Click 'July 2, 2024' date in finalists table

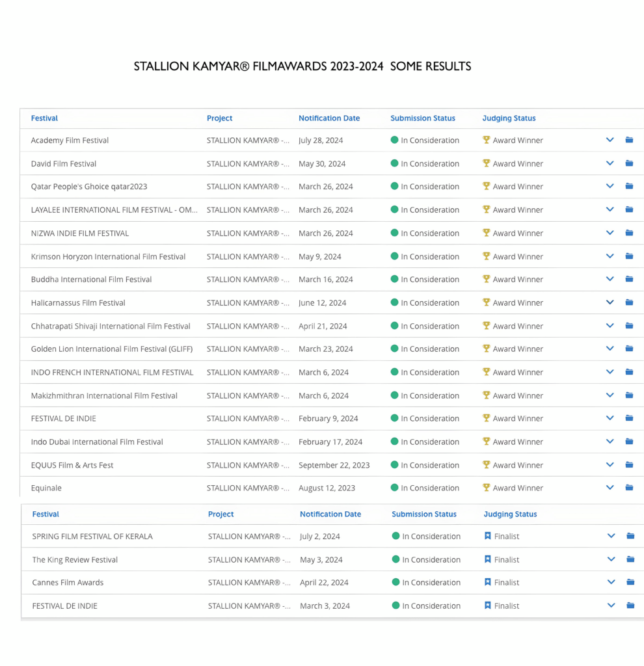[x=320, y=537]
